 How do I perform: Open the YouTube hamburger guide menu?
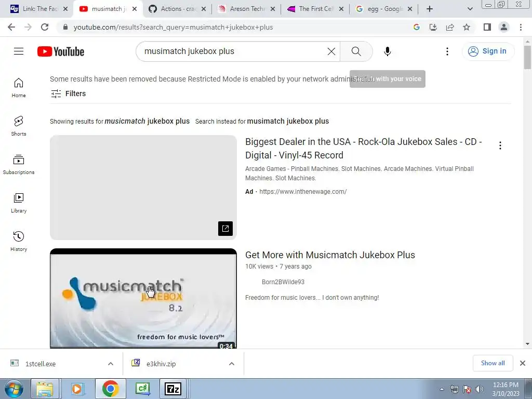click(x=19, y=51)
